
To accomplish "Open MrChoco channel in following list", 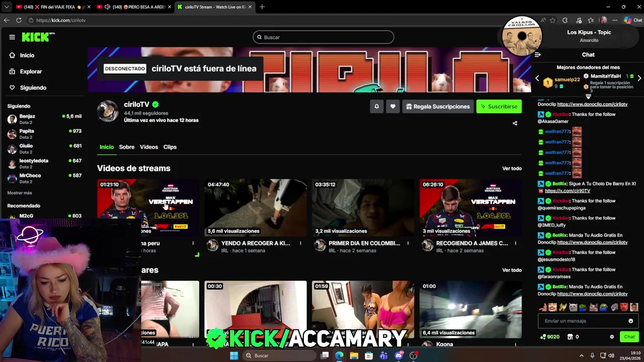I will pyautogui.click(x=44, y=178).
